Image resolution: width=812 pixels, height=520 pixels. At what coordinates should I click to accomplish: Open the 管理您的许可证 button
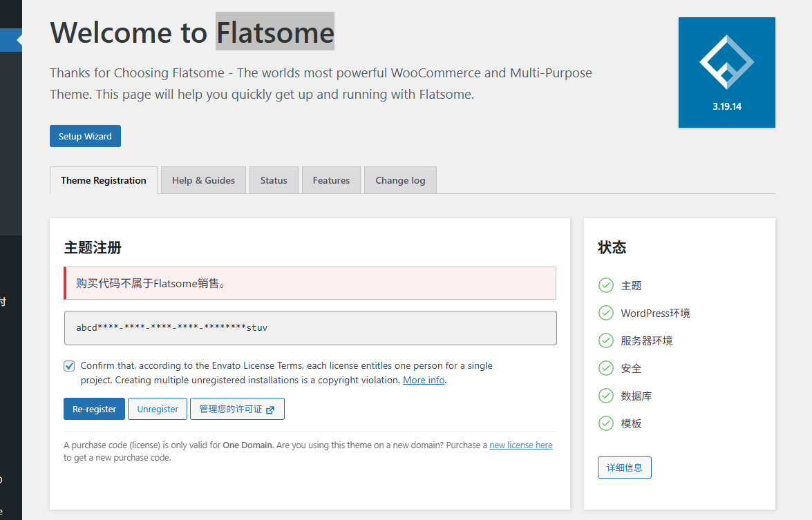[237, 409]
